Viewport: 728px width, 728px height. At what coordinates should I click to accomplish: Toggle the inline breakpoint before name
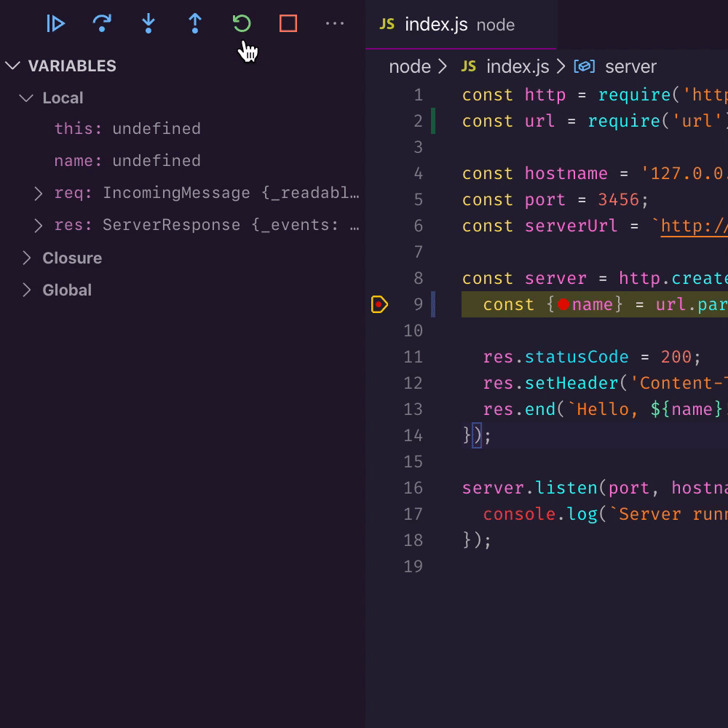click(563, 304)
